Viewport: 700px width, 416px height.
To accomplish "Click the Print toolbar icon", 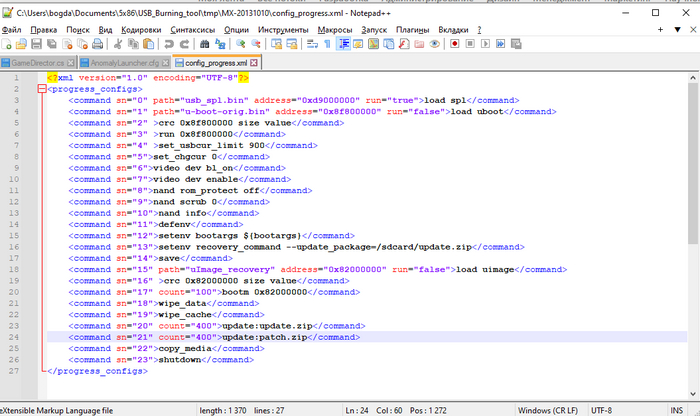I will (x=99, y=45).
